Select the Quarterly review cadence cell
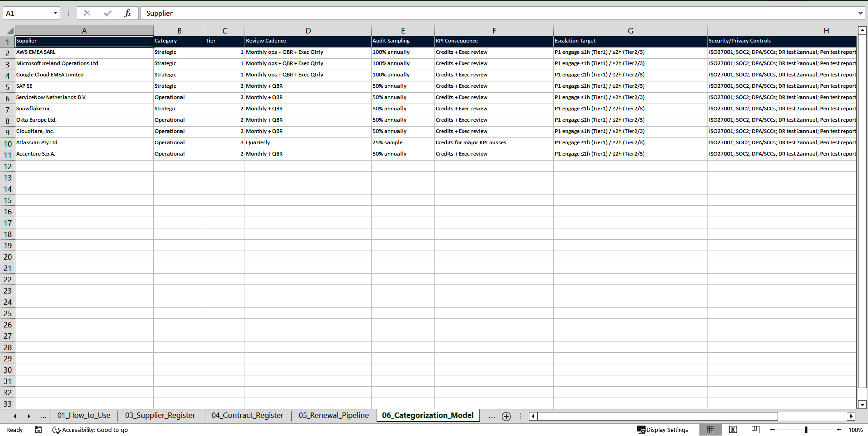The height and width of the screenshot is (436, 868). tap(308, 143)
